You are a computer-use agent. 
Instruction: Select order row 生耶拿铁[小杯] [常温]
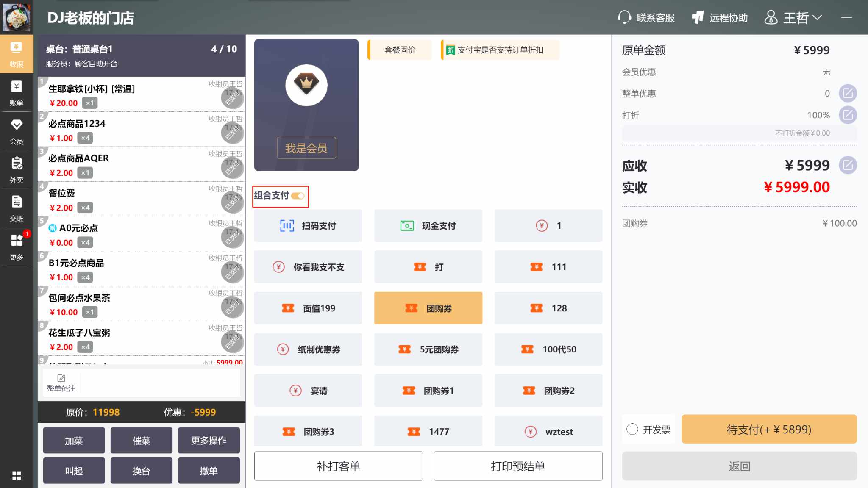[x=141, y=94]
